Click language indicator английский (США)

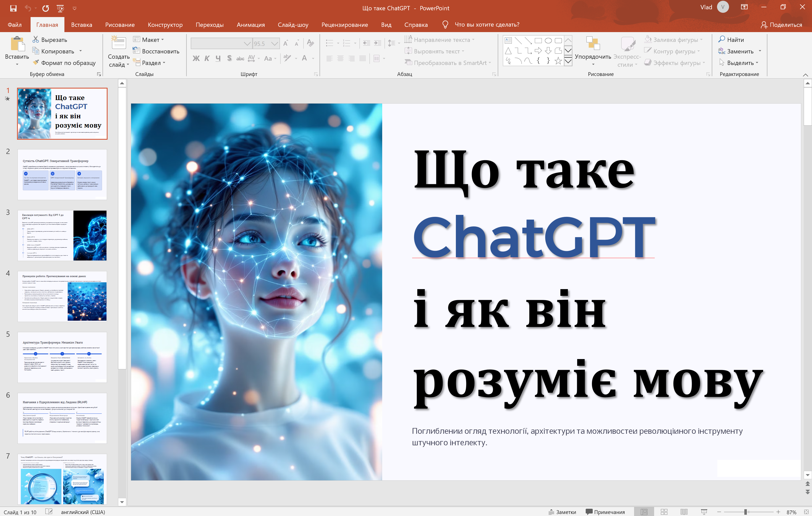click(x=83, y=512)
